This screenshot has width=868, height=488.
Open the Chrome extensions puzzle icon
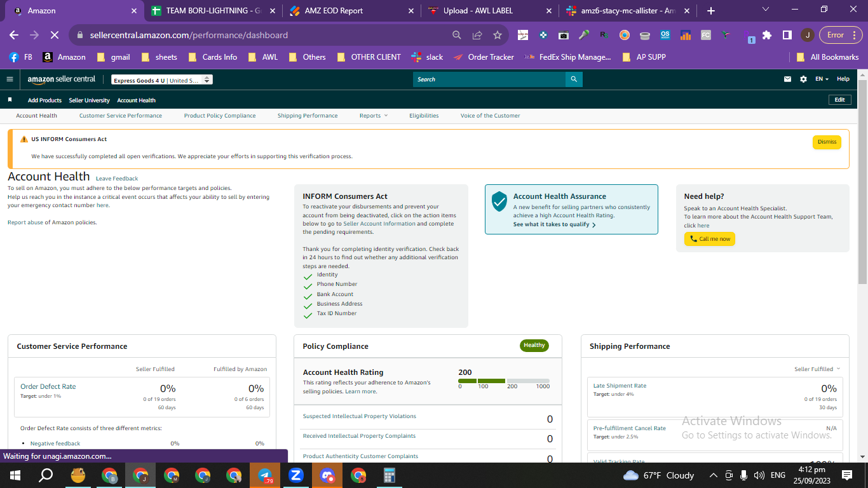pos(767,35)
